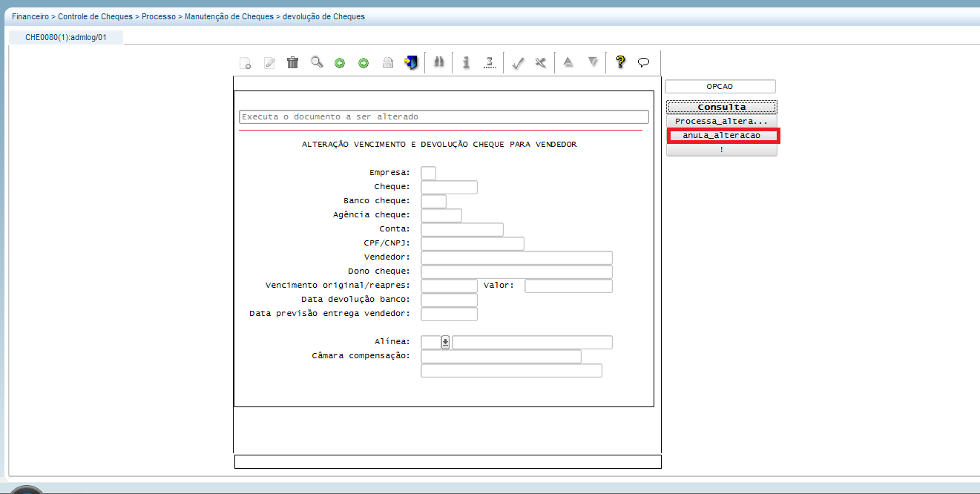Click the 'Executa o documento a ser alterado' field
The image size is (980, 494).
click(x=444, y=117)
